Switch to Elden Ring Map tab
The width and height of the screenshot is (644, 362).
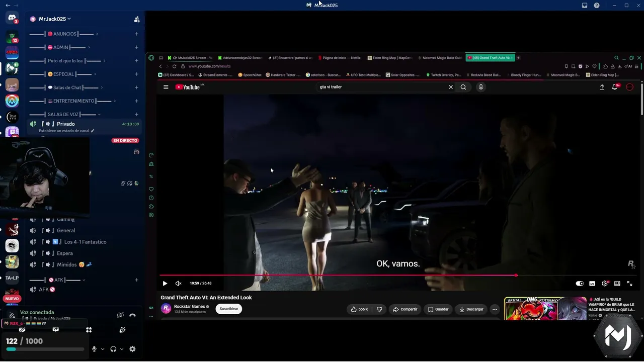point(390,58)
